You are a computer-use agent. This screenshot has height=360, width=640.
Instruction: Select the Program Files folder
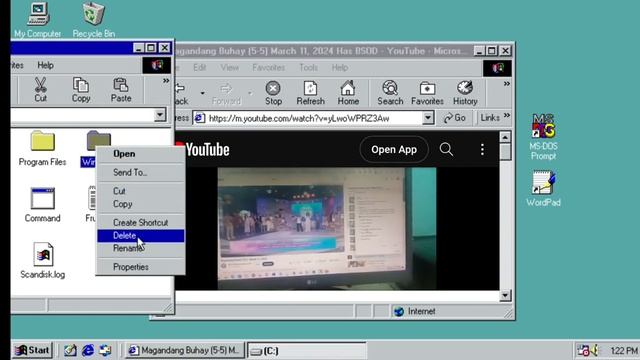42,149
